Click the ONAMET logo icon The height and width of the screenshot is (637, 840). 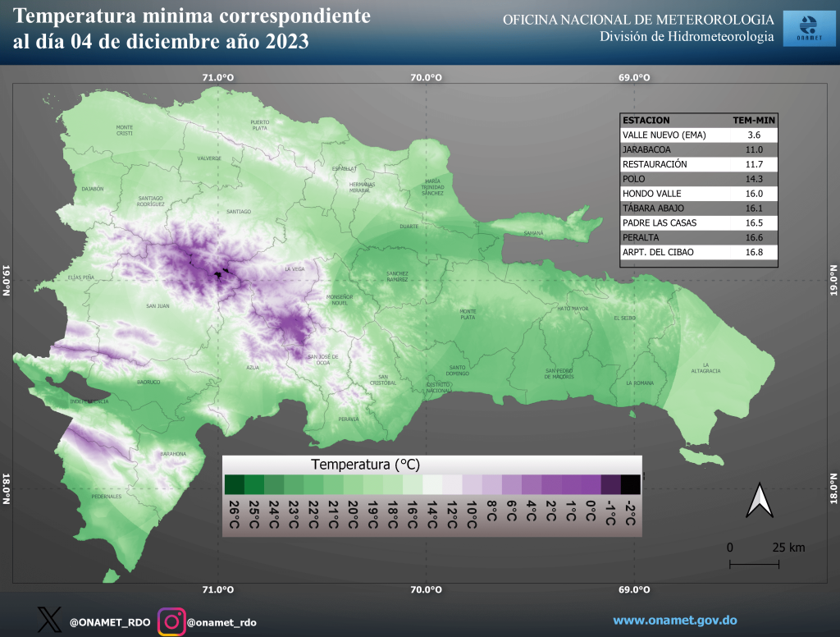click(x=804, y=29)
